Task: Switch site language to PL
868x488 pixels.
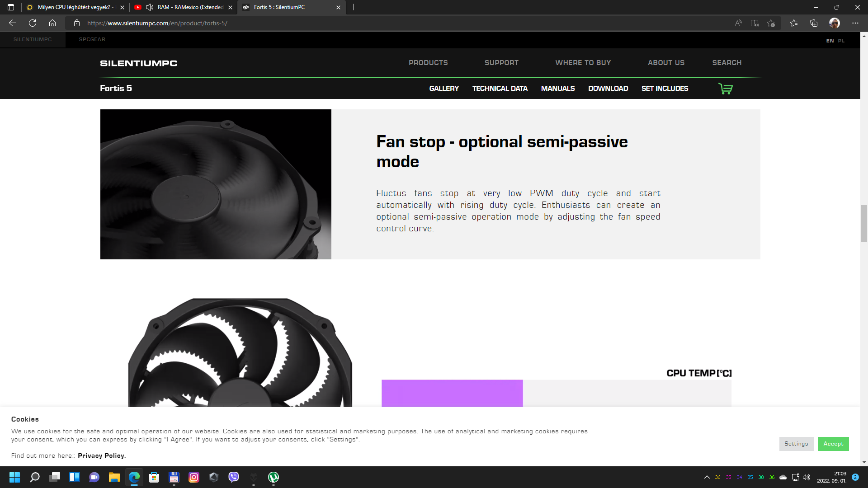Action: (x=841, y=41)
